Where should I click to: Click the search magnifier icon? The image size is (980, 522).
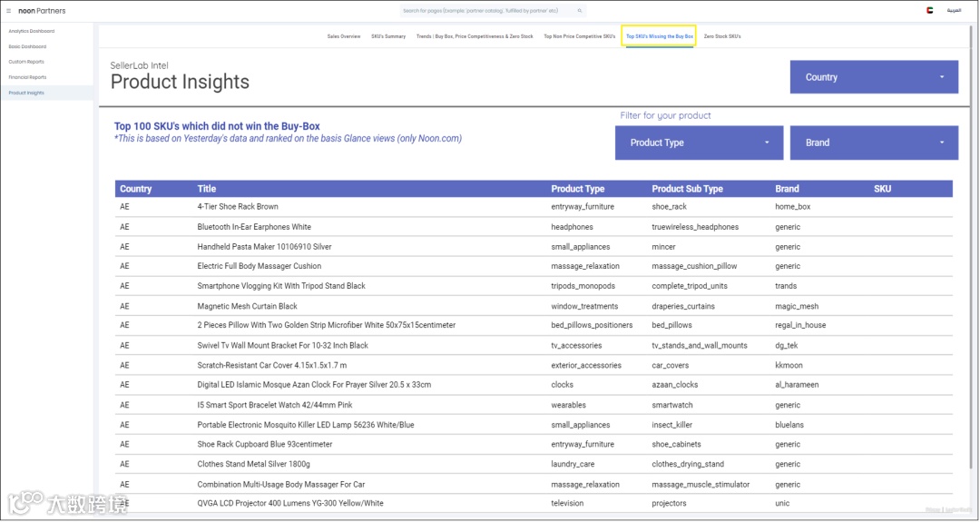579,11
